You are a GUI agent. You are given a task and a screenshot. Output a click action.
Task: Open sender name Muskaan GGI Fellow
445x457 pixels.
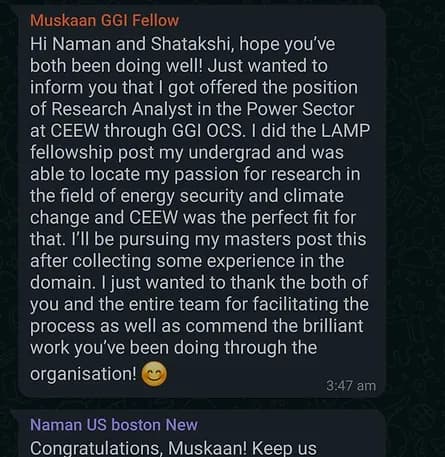click(104, 21)
